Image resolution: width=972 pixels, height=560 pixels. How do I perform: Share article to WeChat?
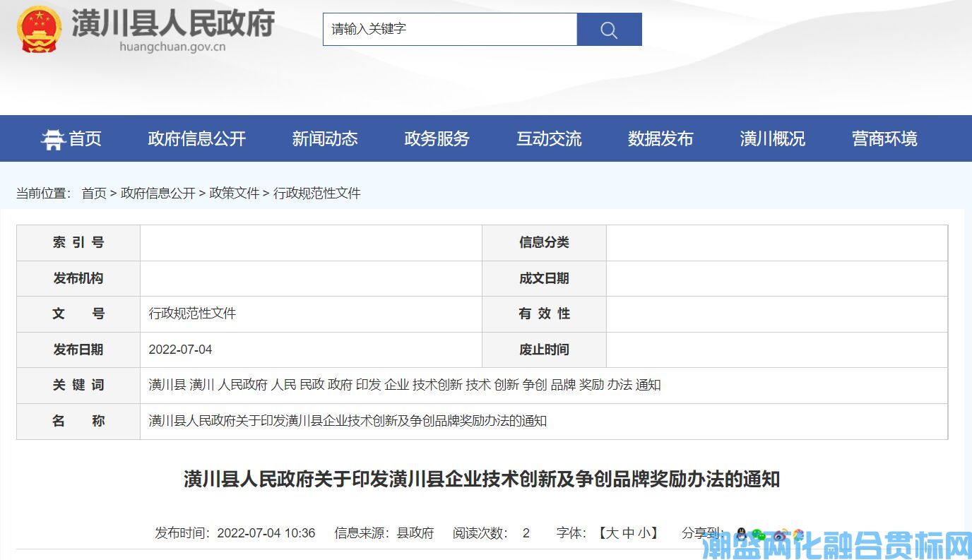click(x=759, y=535)
